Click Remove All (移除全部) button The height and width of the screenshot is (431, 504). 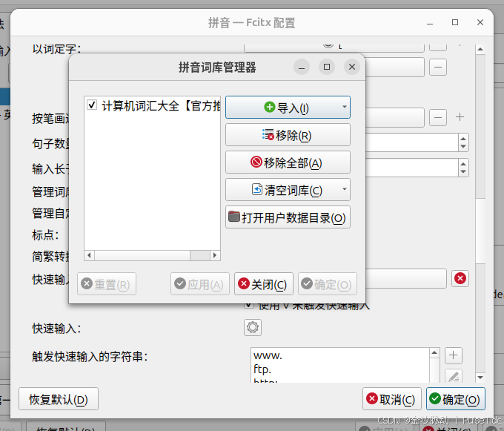pos(288,162)
